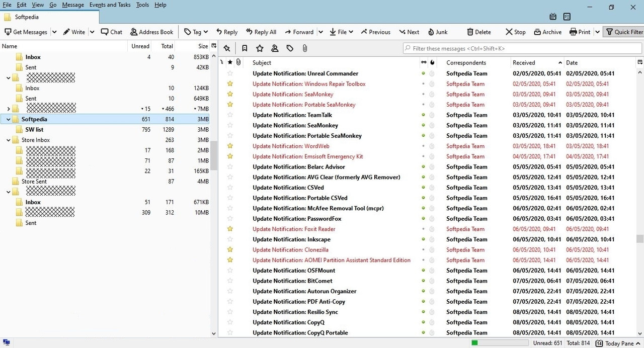The width and height of the screenshot is (644, 348).
Task: Collapse the Store Inbox folder
Action: (9, 140)
